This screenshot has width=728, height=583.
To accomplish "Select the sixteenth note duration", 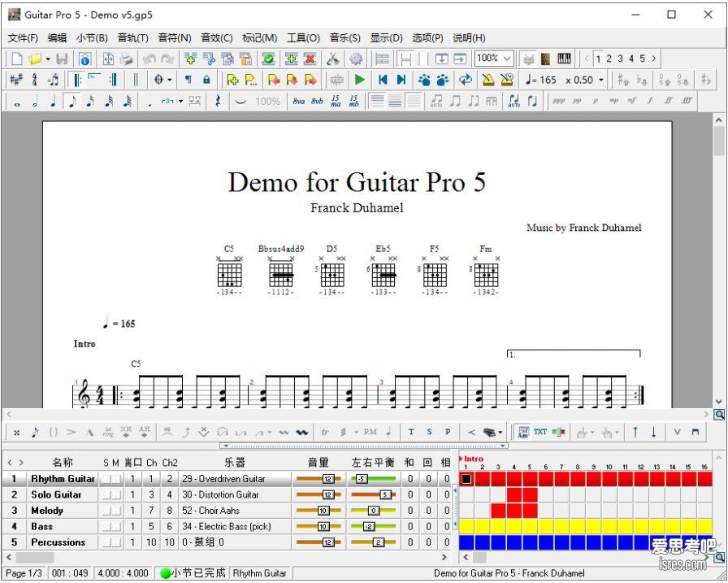I will point(90,102).
